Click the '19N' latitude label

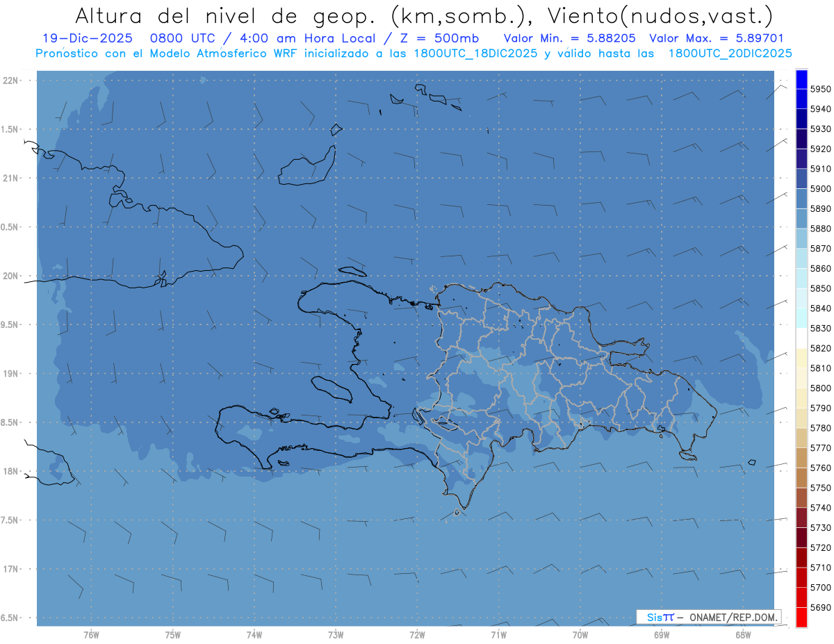pyautogui.click(x=10, y=373)
